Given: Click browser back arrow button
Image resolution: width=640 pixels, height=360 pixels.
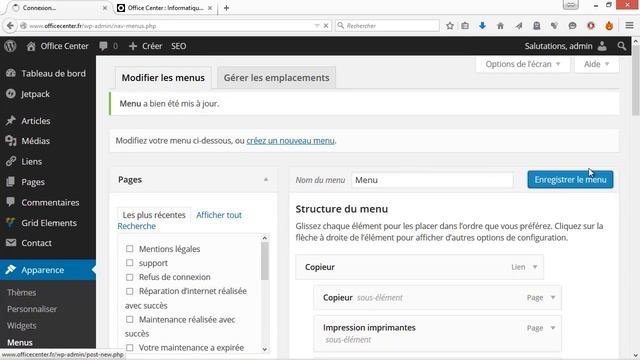Looking at the screenshot, I should tap(10, 26).
